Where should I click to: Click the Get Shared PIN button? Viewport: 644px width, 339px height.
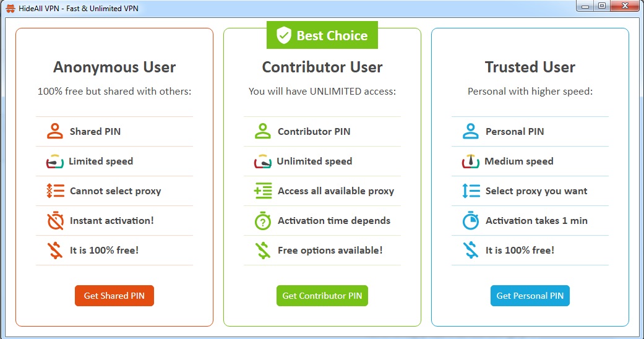pos(114,296)
